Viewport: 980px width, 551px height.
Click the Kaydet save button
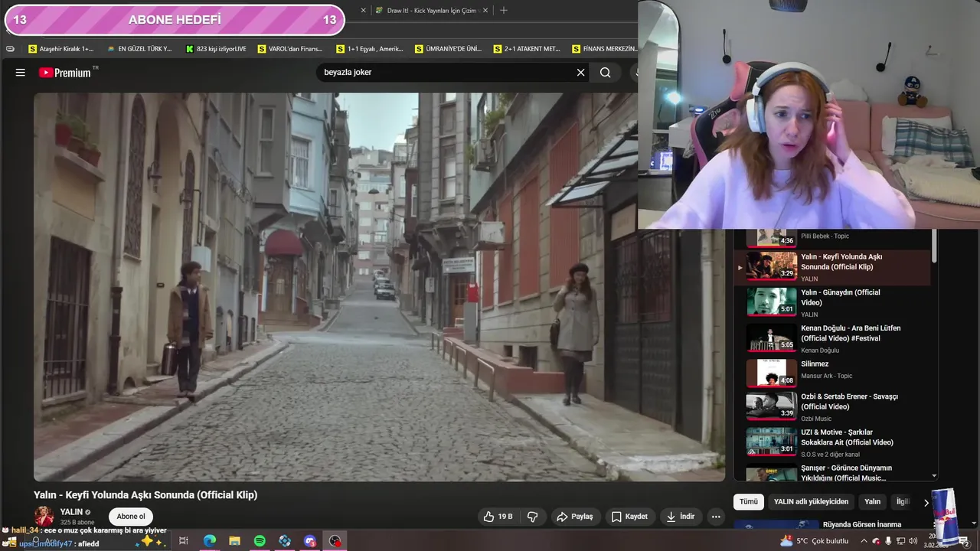(x=629, y=517)
